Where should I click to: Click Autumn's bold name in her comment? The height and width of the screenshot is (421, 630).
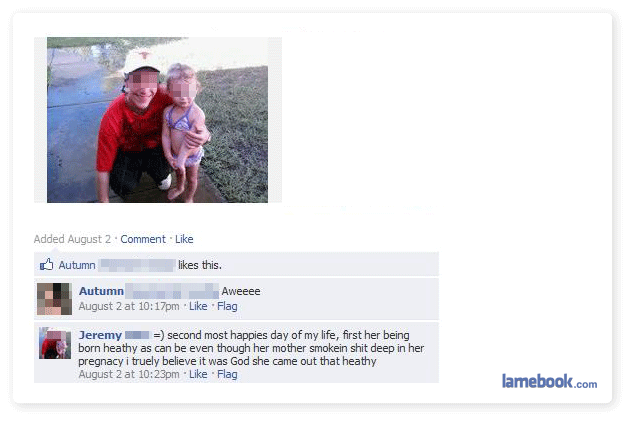pyautogui.click(x=101, y=291)
